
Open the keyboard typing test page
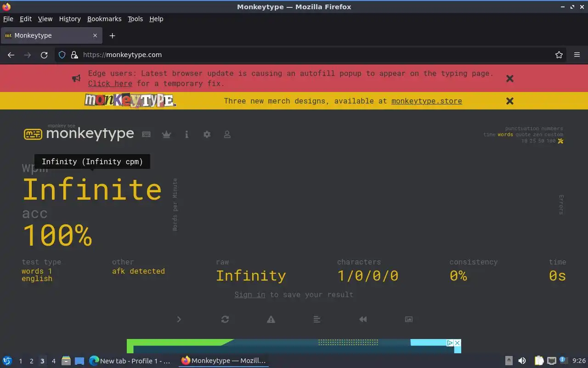[x=147, y=134]
